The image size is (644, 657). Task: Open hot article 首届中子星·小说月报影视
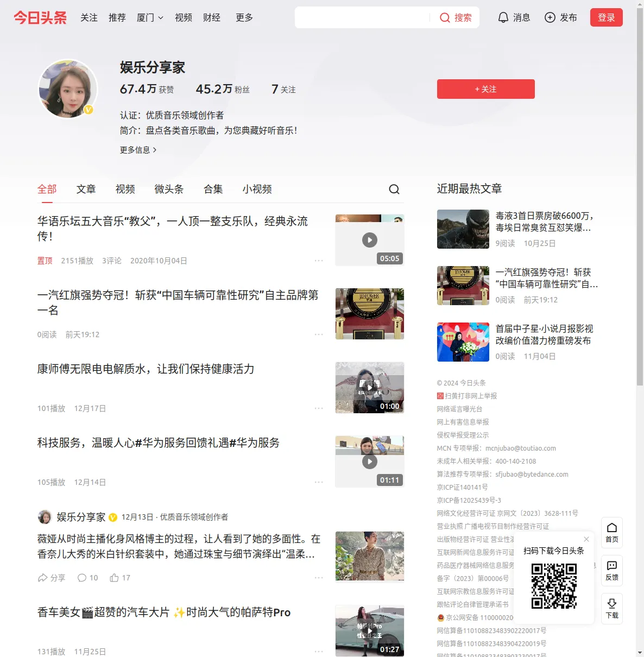pos(545,334)
